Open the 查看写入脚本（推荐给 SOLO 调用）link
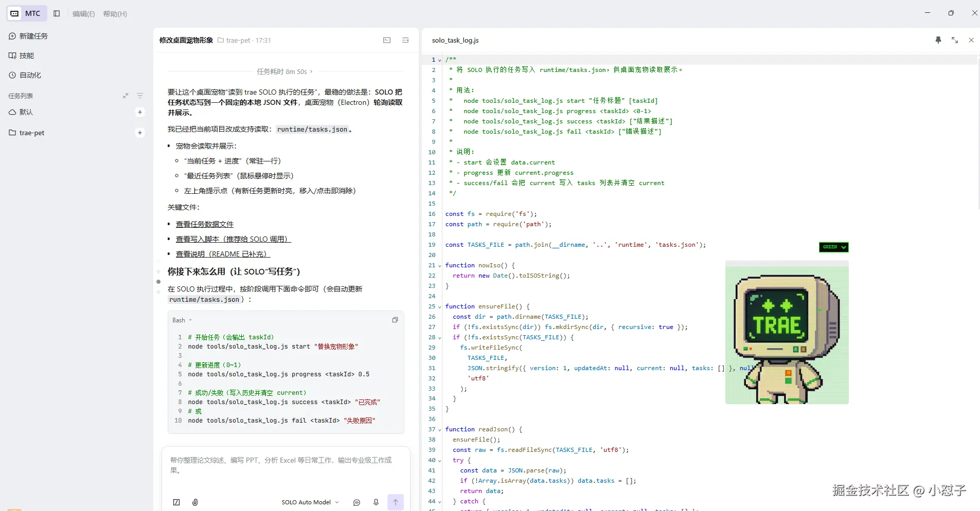This screenshot has height=511, width=980. pos(234,239)
